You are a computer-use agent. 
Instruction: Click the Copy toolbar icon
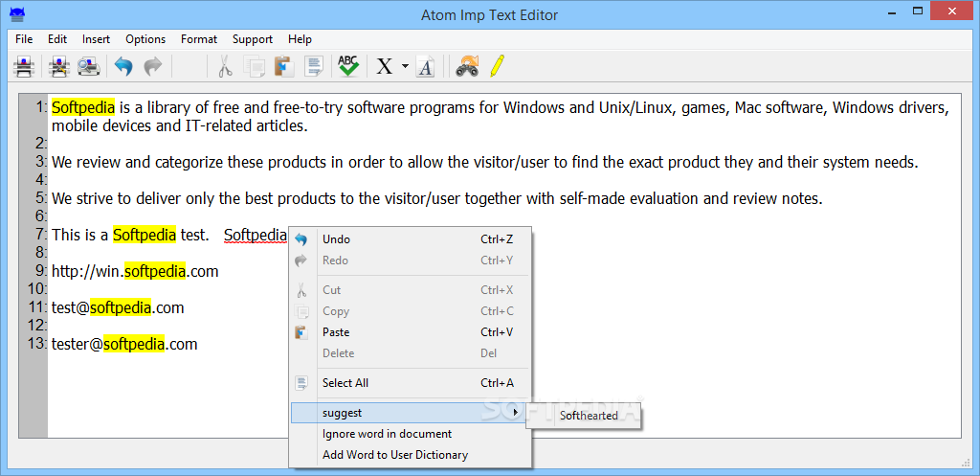pos(254,66)
